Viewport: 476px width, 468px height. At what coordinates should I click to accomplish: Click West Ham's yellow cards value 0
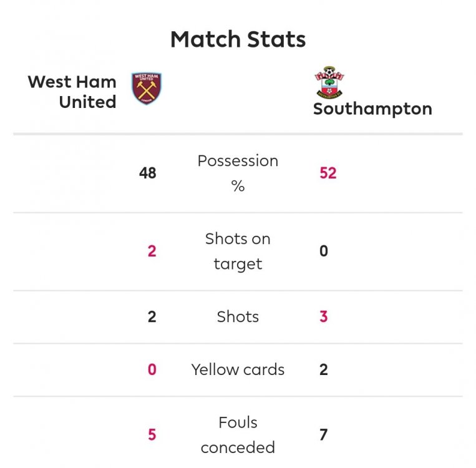point(152,370)
